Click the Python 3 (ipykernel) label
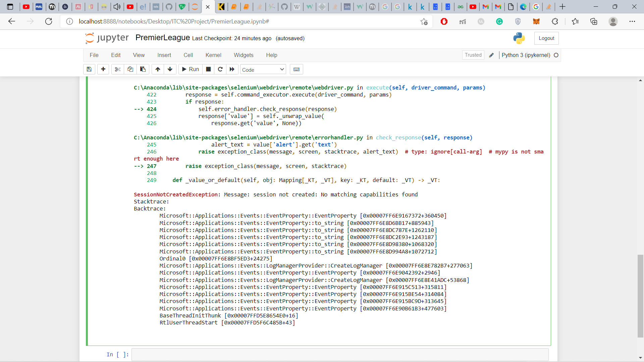Image resolution: width=644 pixels, height=362 pixels. click(526, 55)
